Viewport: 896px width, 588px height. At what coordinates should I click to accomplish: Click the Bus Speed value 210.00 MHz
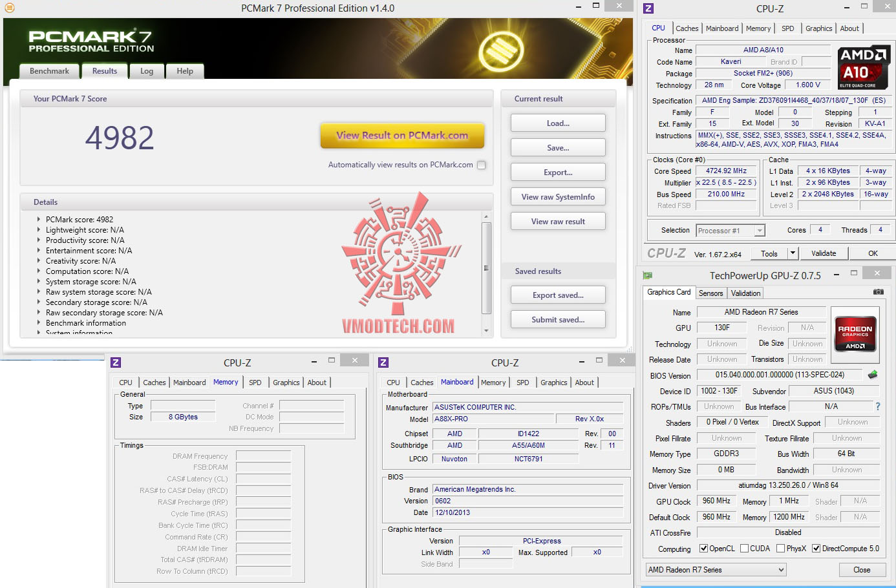[x=726, y=194]
